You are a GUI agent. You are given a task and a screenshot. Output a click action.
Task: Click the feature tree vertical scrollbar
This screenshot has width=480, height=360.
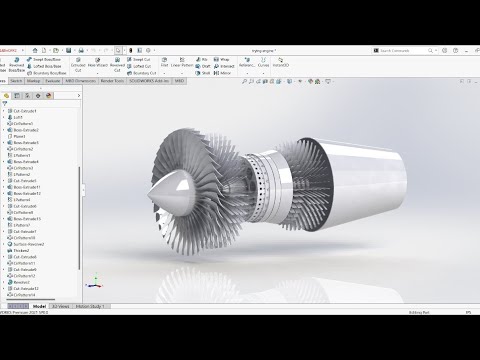(x=79, y=218)
